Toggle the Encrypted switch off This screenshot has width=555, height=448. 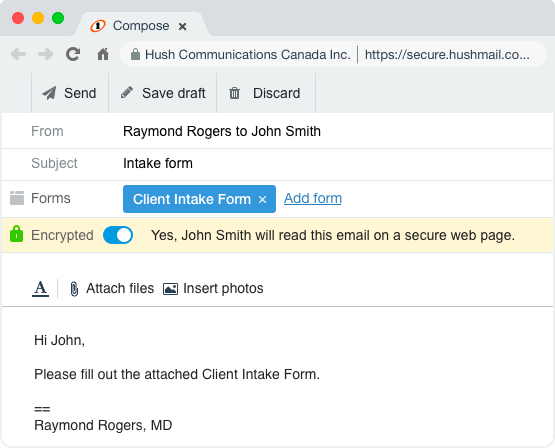tap(118, 235)
